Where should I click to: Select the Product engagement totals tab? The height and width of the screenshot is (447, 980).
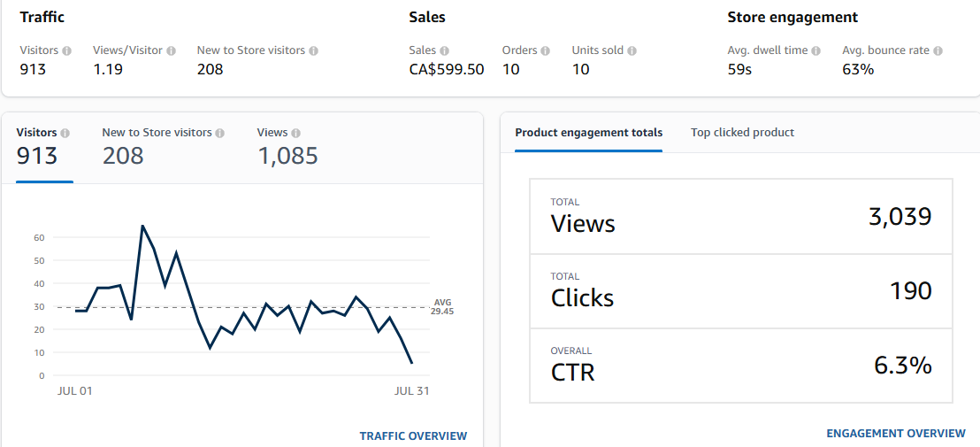[588, 133]
